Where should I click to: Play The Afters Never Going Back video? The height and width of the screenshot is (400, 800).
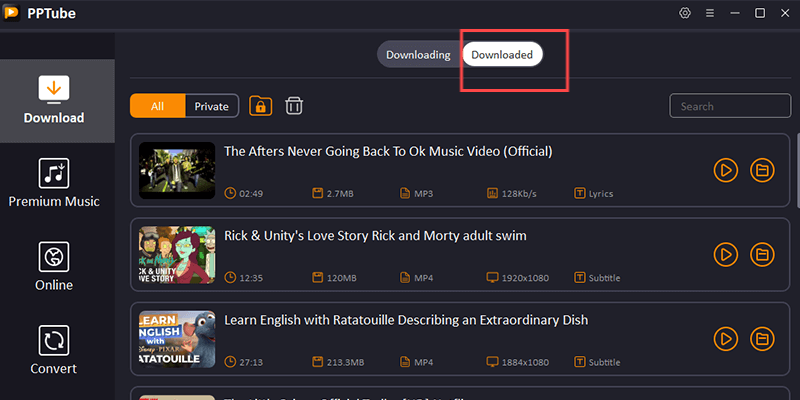pos(726,170)
